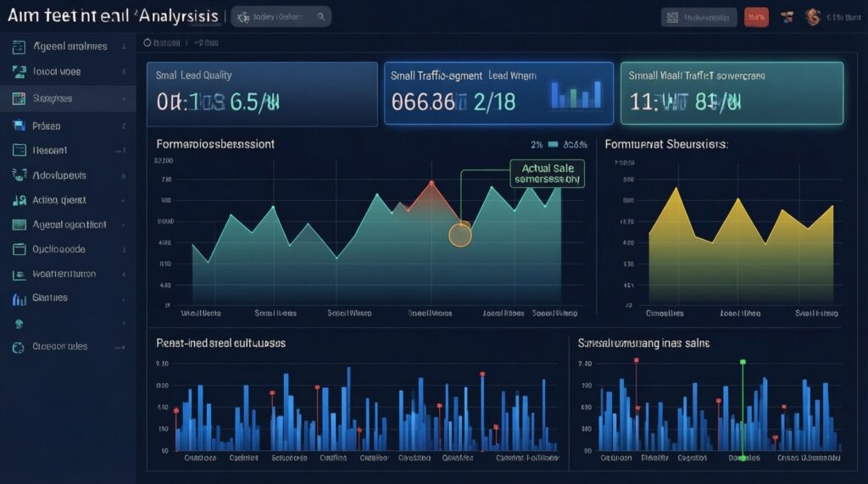This screenshot has width=868, height=484.
Task: Click the user avatar in the top-right corner
Action: [812, 16]
